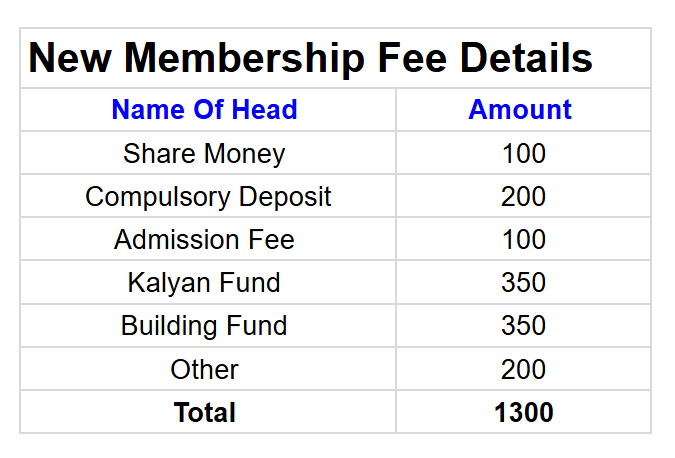
Task: Click the 'Building Fund' cell
Action: pos(204,326)
